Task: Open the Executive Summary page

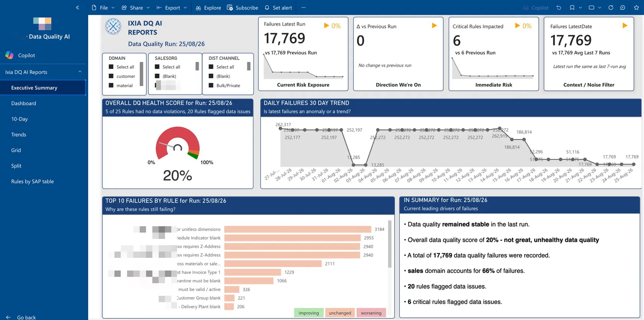Action: [43, 87]
